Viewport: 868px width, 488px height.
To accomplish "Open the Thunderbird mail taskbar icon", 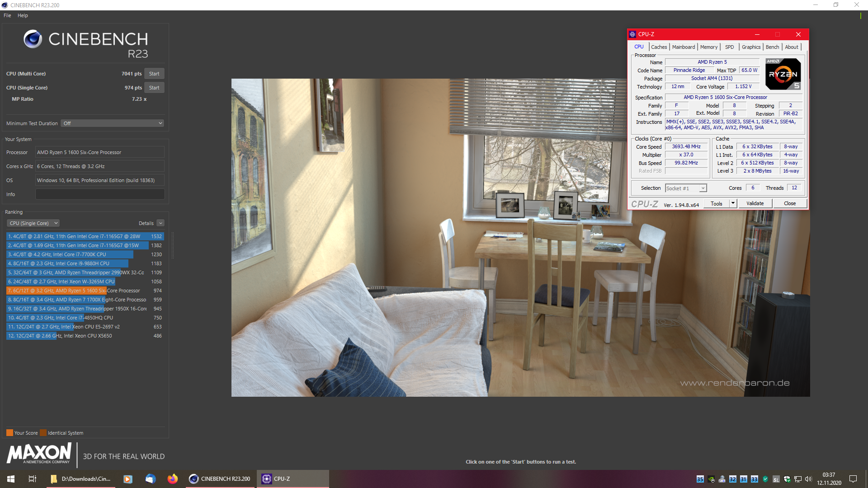I will click(x=151, y=479).
